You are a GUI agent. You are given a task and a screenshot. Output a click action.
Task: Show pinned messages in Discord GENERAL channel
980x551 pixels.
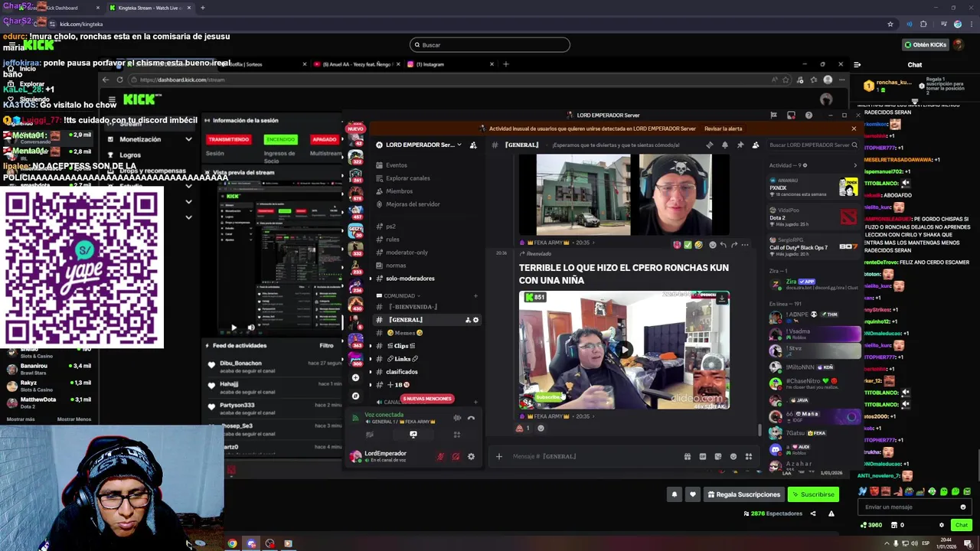click(740, 145)
